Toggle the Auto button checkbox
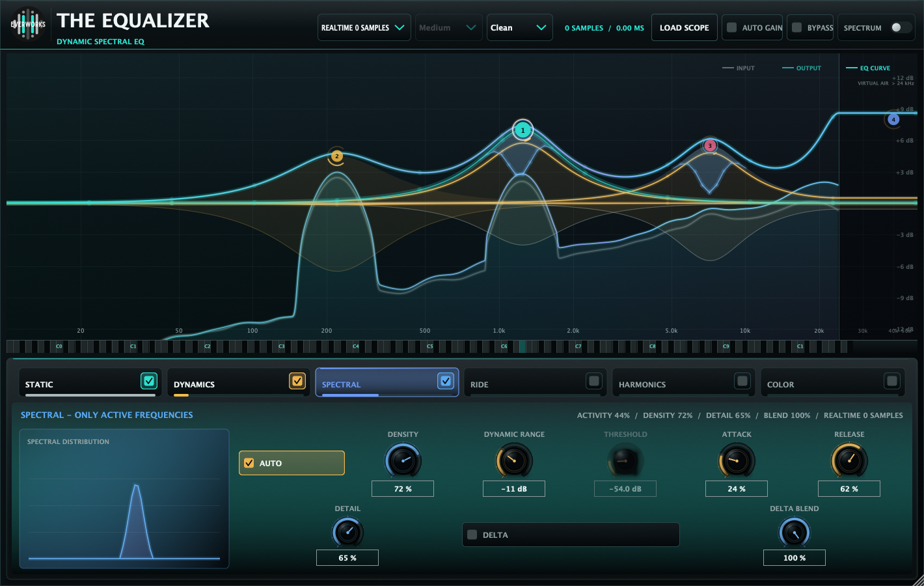This screenshot has width=924, height=586. pos(249,463)
